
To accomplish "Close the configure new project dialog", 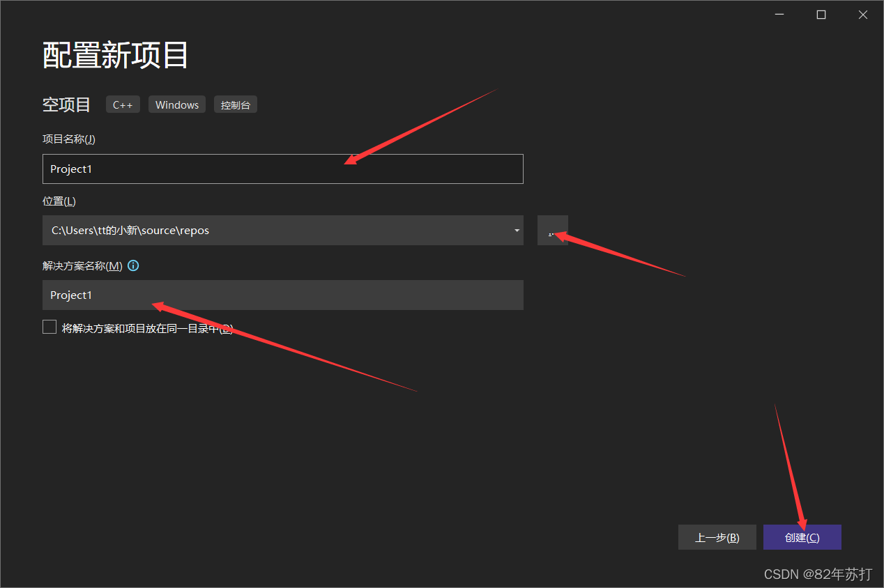I will tap(862, 15).
